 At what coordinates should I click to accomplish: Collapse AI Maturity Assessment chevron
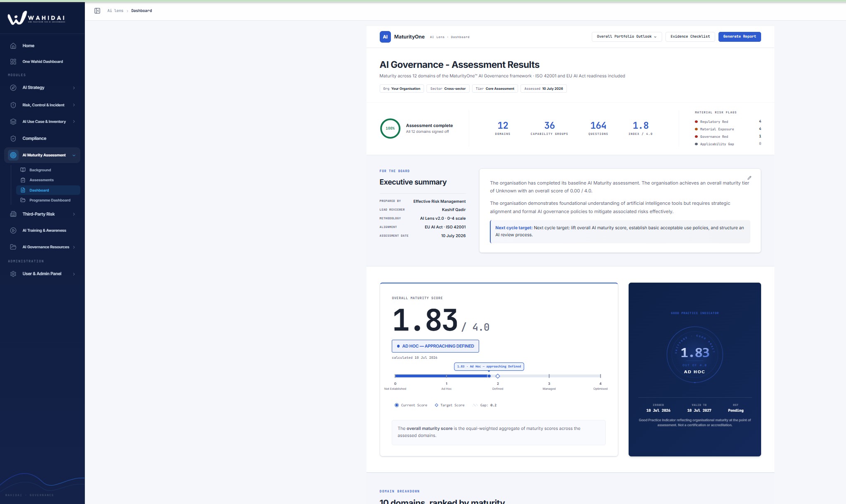[74, 156]
